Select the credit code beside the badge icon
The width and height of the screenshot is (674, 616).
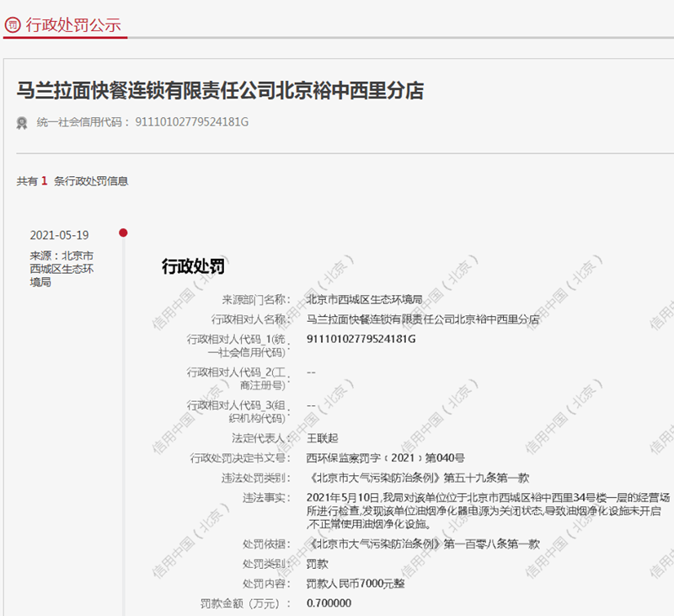192,122
